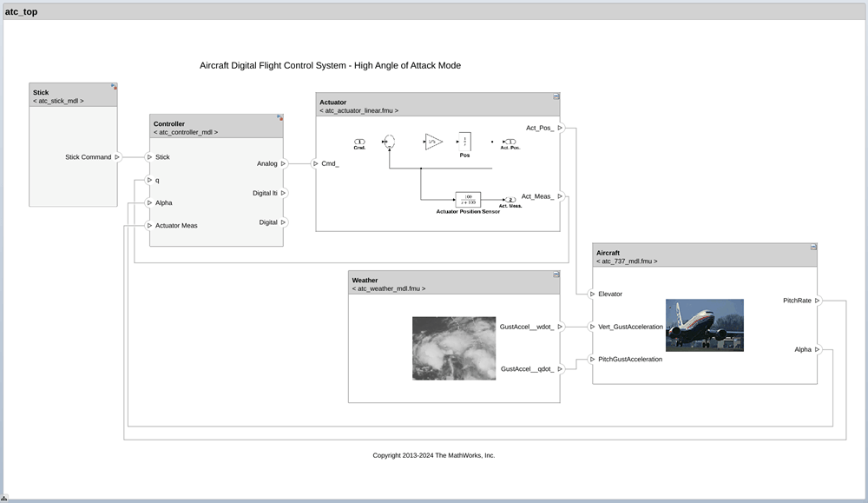
Task: Select the Elevator input port
Action: pyautogui.click(x=592, y=295)
